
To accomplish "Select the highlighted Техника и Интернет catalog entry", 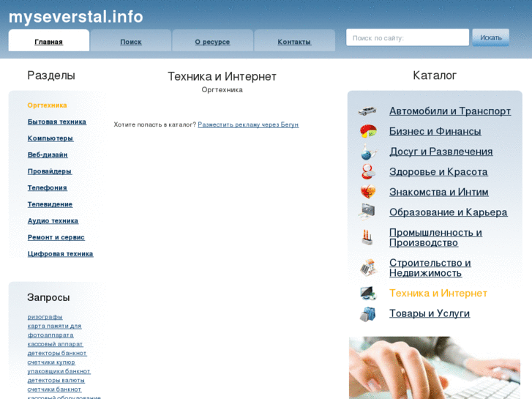I will [438, 293].
